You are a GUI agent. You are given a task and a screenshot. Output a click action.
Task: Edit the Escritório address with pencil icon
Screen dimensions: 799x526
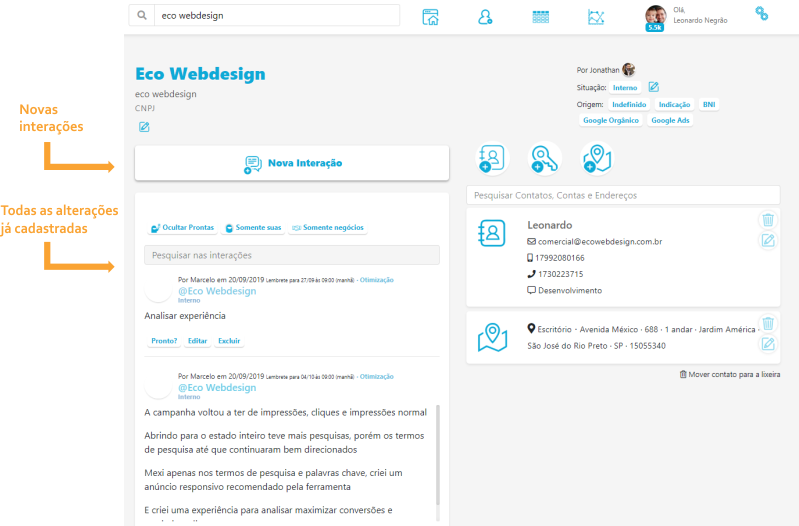coord(767,344)
